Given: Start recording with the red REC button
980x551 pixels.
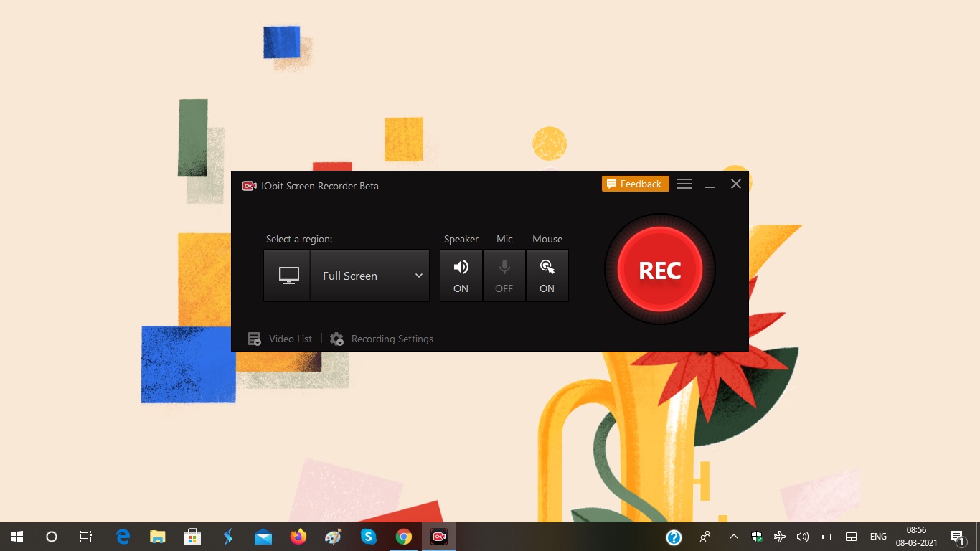Looking at the screenshot, I should point(659,270).
